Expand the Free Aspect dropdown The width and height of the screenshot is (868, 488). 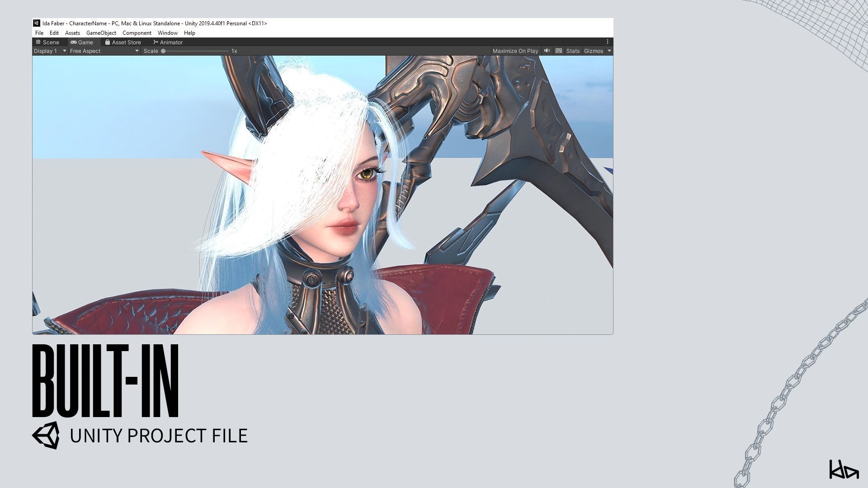tap(104, 51)
